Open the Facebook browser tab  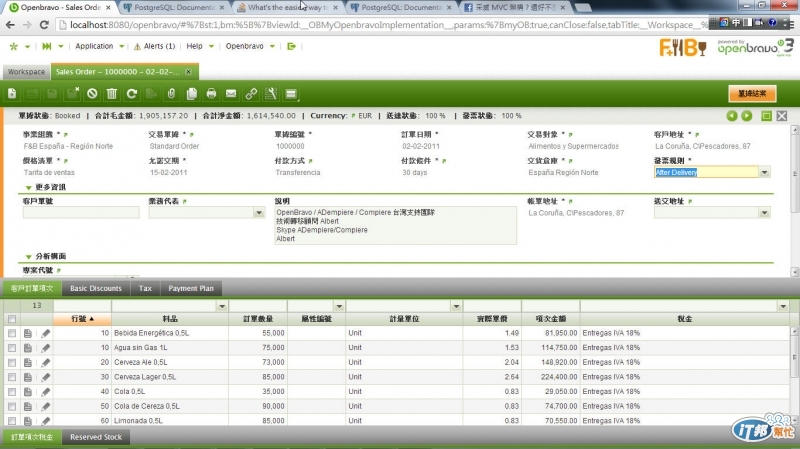point(514,8)
